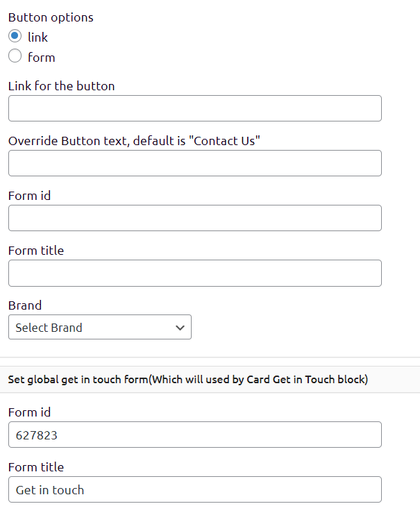Click the "link" text beside the first radio

click(x=37, y=37)
